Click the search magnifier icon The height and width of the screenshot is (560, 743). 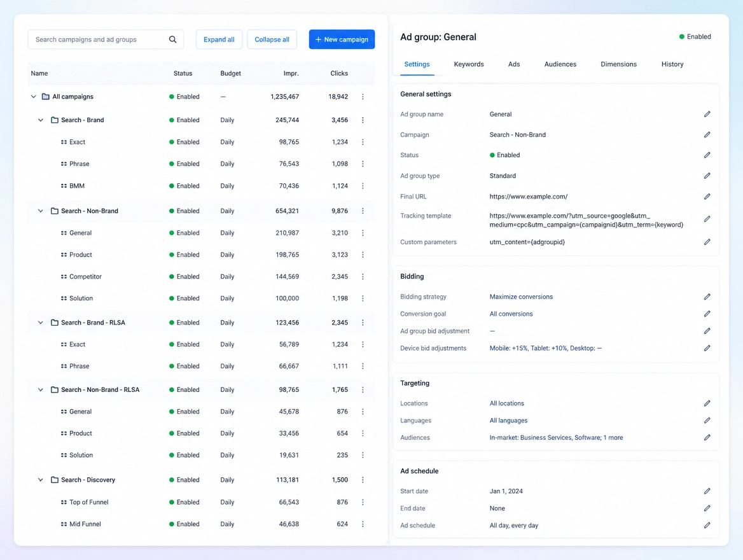172,39
